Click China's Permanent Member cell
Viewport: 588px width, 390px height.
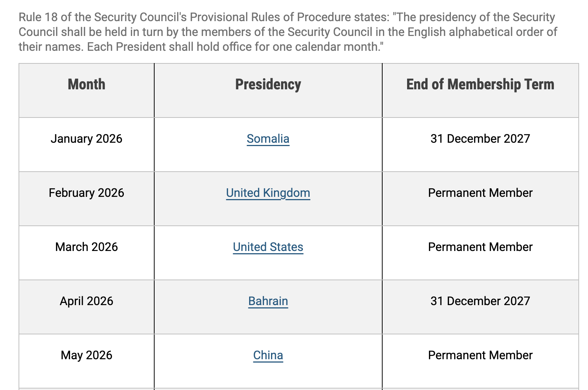click(x=480, y=355)
